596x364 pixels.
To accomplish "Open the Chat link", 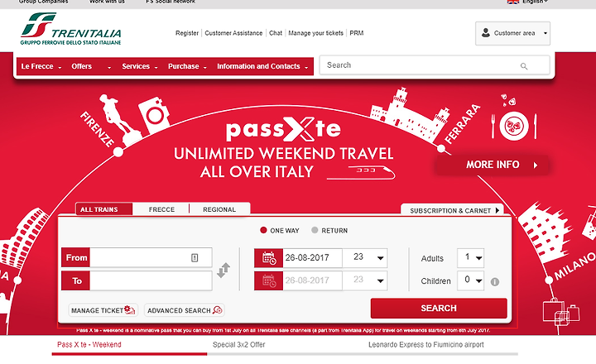I will (276, 33).
